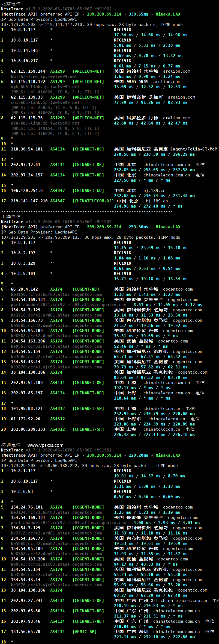
Task: Select IP address 202.97.12.61
Action: coord(26,164)
